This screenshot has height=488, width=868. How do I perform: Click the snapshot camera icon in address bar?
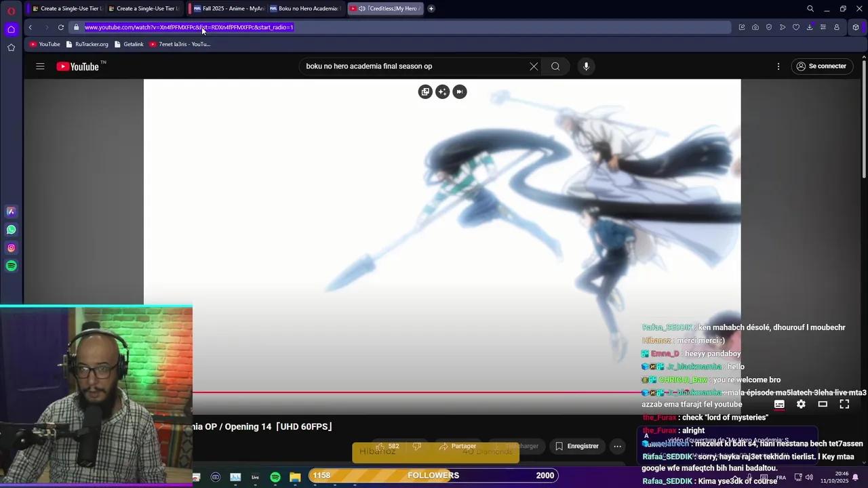click(755, 27)
